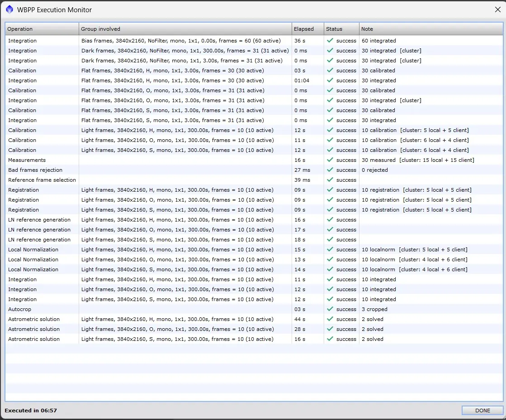506x420 pixels.
Task: Click checkmark in the 13 s elapsed row
Action: click(x=330, y=260)
